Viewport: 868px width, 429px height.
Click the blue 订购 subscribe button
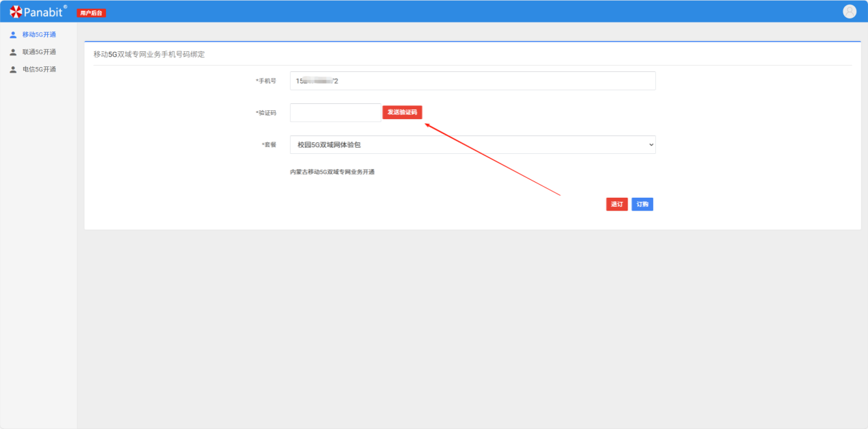pos(642,205)
